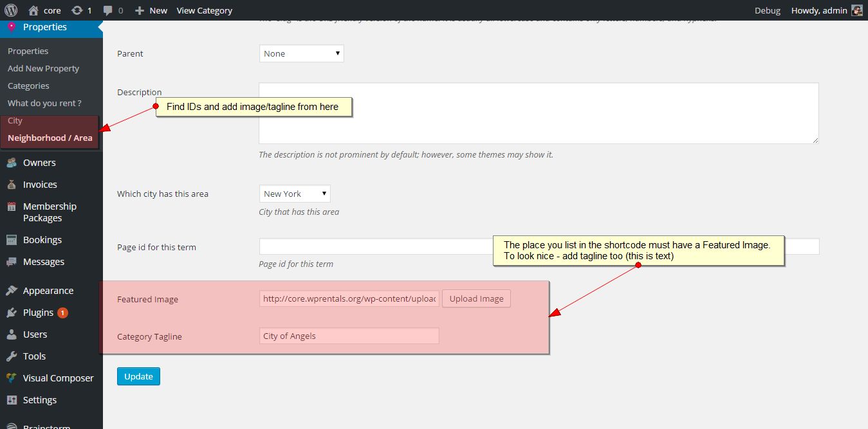Click the plus icon beside New
This screenshot has height=429, width=868.
[140, 10]
